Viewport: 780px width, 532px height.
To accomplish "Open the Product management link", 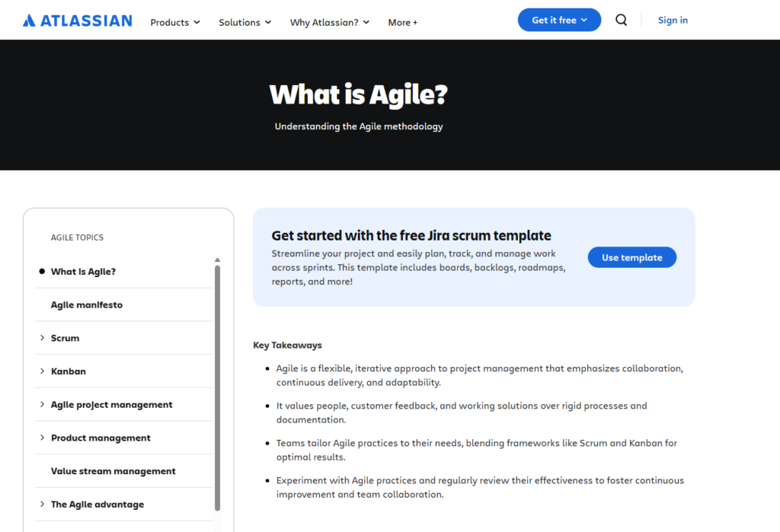I will [101, 438].
